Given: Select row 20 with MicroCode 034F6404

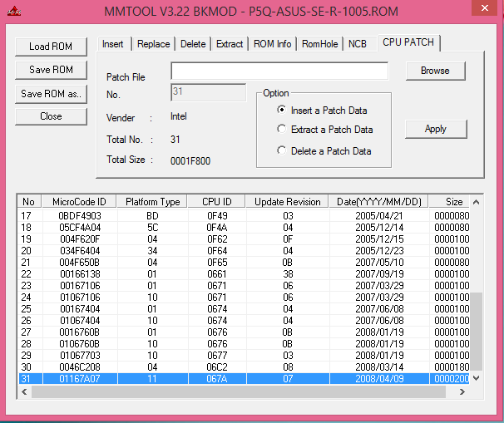Looking at the screenshot, I should (x=244, y=250).
